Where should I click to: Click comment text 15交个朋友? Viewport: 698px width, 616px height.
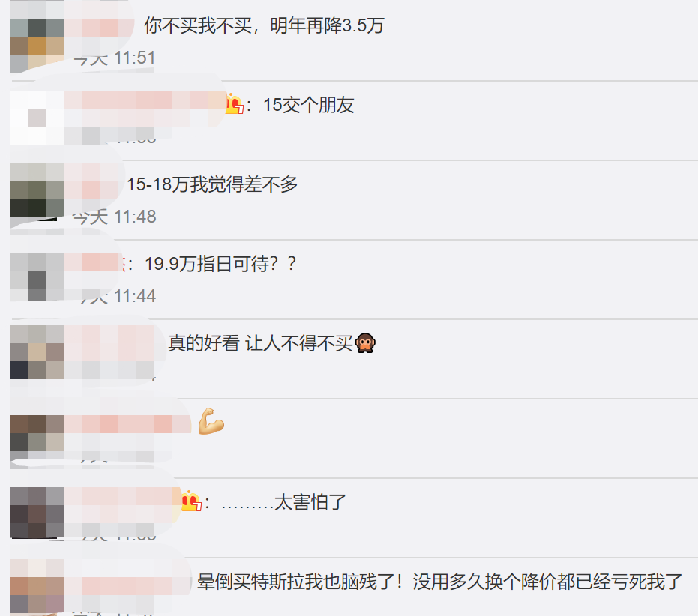pyautogui.click(x=308, y=106)
